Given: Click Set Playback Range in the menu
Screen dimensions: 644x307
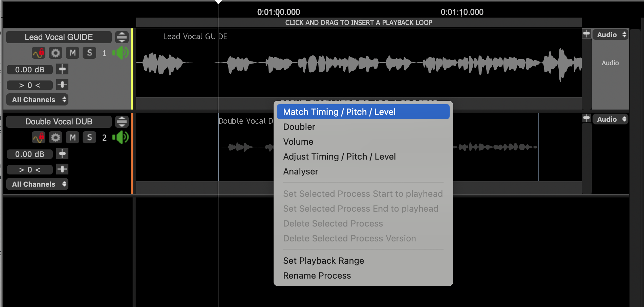Looking at the screenshot, I should pyautogui.click(x=323, y=261).
